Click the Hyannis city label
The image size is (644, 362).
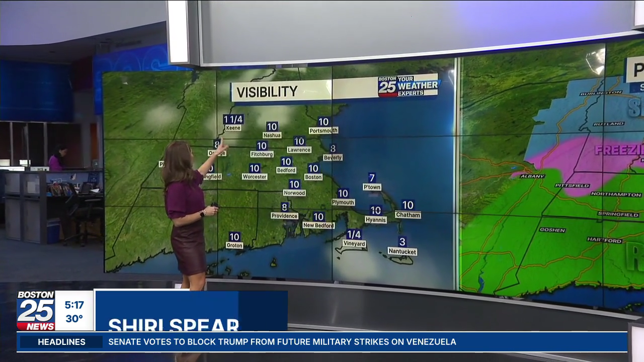(x=376, y=220)
